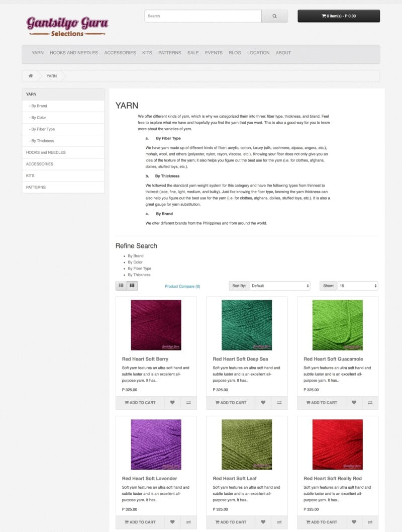Switch to grid view layout
This screenshot has width=402, height=532.
(132, 286)
